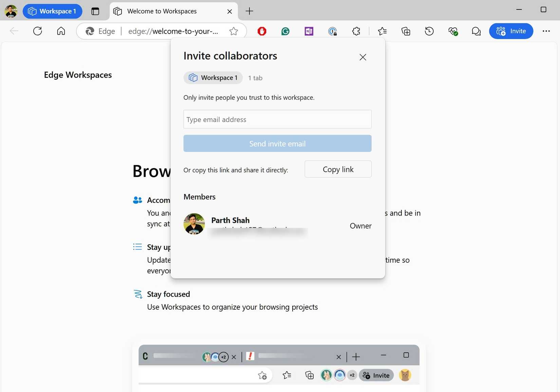
Task: Open the Workspace 1 menu button
Action: 52,11
